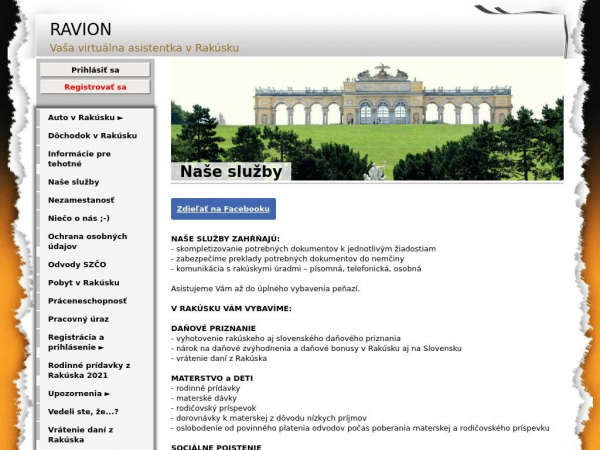Screen dimensions: 600x450
Task: Click the MATERSTVO a DETI heading
Action: click(212, 378)
